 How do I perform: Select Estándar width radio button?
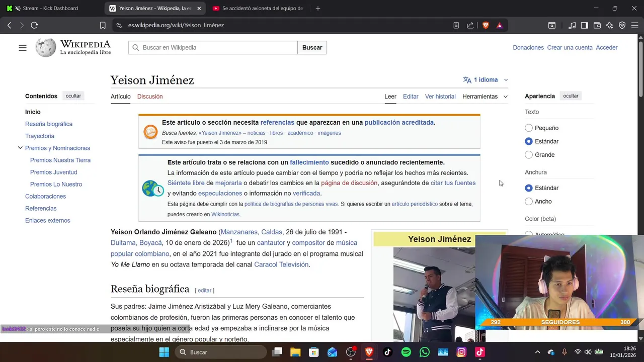point(529,188)
